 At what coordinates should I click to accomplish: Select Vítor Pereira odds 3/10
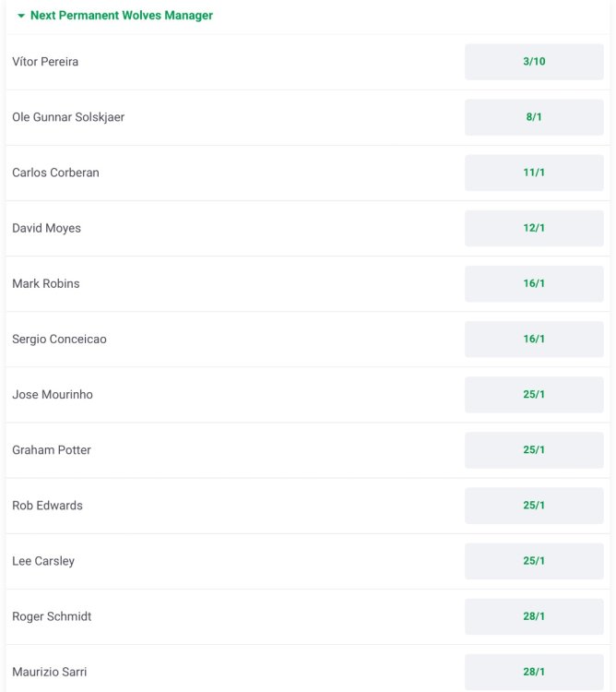tap(534, 62)
